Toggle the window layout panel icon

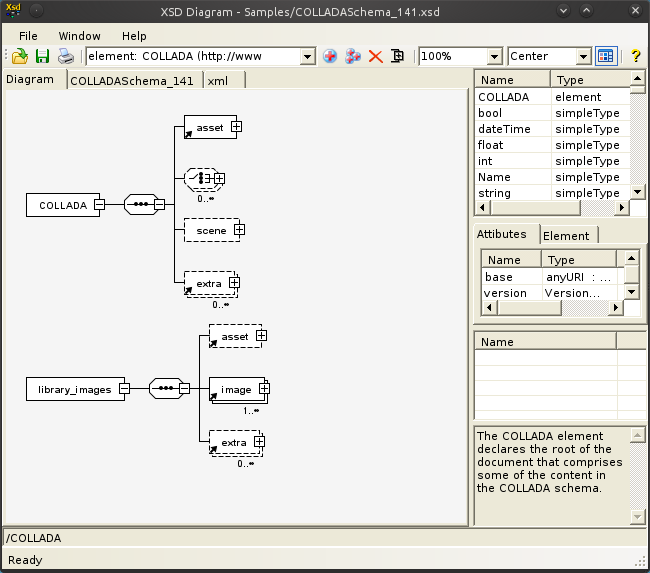(606, 56)
